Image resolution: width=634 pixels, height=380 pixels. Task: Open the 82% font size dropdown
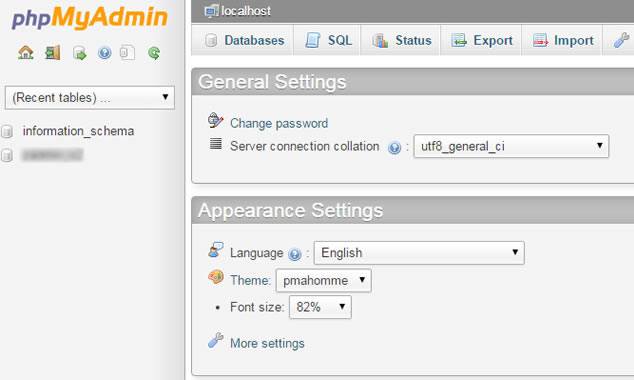point(320,307)
